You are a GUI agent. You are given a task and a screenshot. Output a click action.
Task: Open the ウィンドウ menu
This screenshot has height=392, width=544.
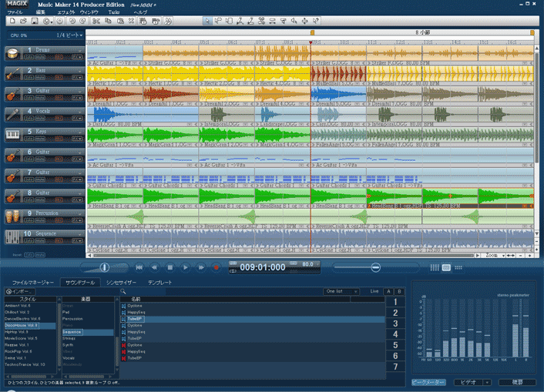[x=89, y=12]
